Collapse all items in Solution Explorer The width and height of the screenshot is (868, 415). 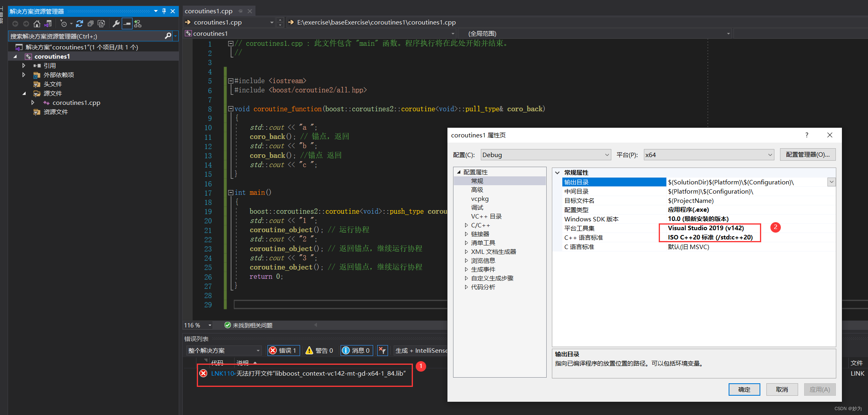[90, 24]
